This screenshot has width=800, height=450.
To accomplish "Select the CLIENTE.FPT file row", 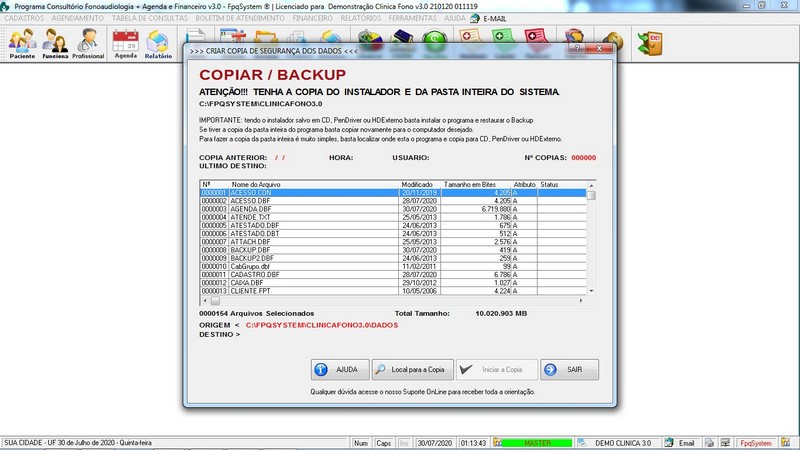I will tap(393, 291).
